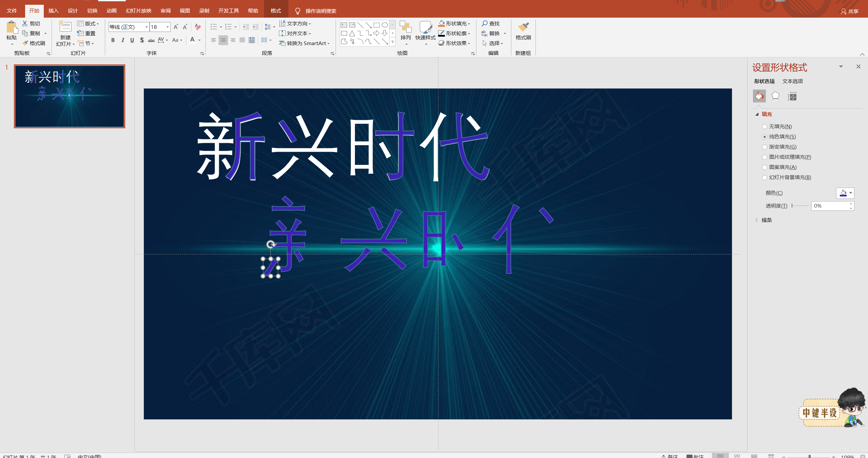Decrease font size with smaller A icon
The image size is (868, 458).
tap(185, 27)
